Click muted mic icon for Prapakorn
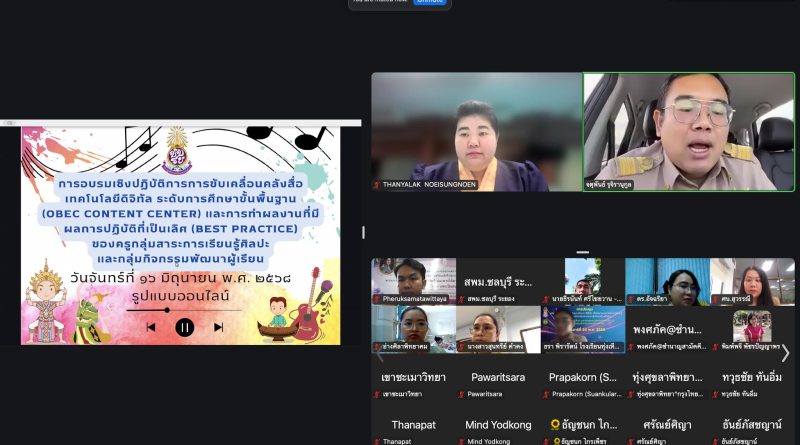This screenshot has width=800, height=445. (546, 394)
